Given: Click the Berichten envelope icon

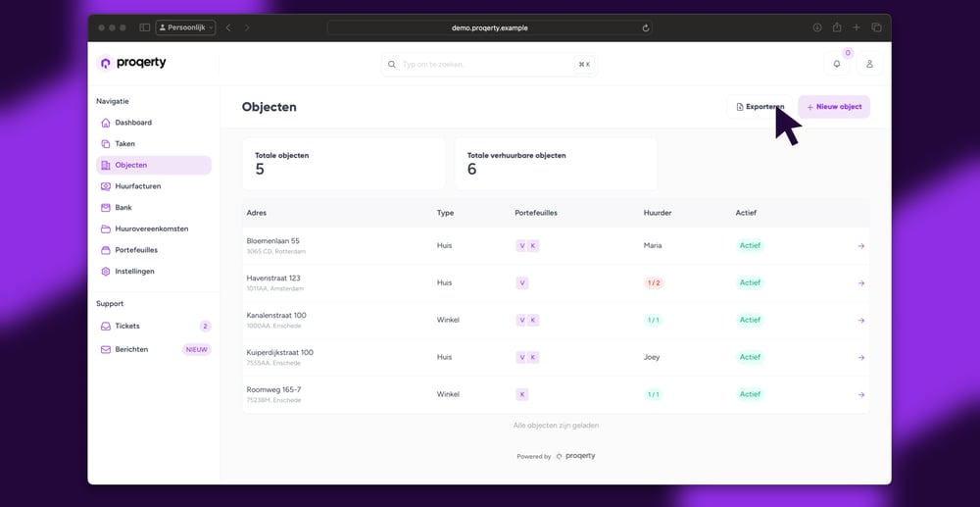Looking at the screenshot, I should (106, 349).
